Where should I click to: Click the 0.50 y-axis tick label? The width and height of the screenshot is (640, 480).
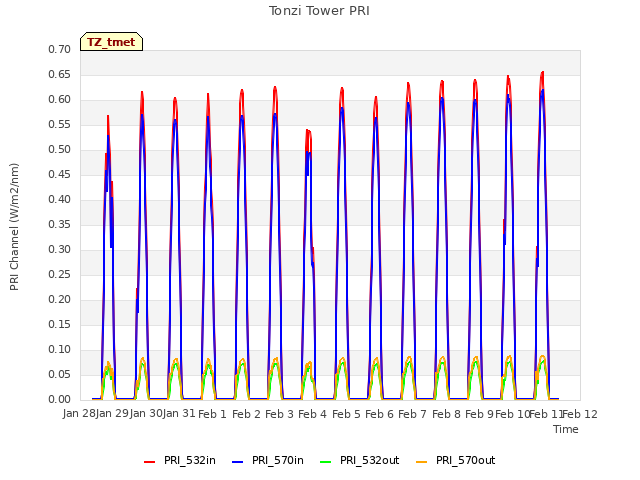(x=60, y=149)
